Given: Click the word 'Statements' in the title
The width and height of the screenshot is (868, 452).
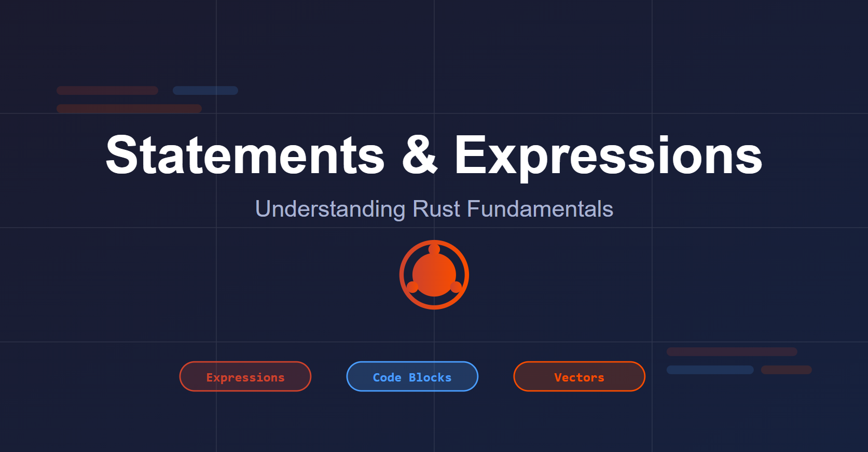Looking at the screenshot, I should 245,155.
